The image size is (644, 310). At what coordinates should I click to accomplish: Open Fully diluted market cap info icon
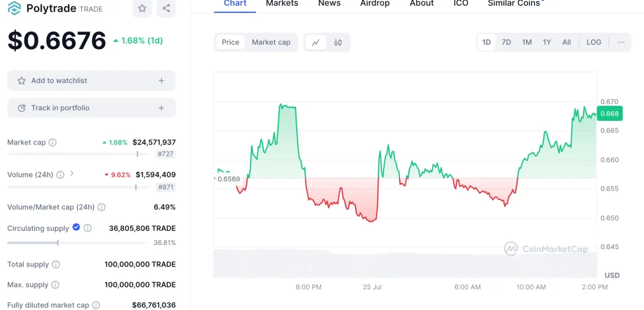(x=95, y=305)
